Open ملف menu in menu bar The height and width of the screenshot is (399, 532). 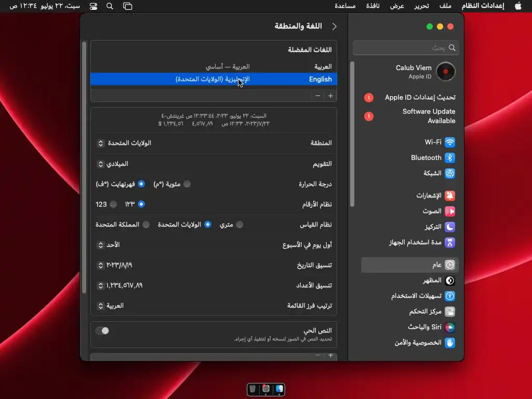[445, 6]
